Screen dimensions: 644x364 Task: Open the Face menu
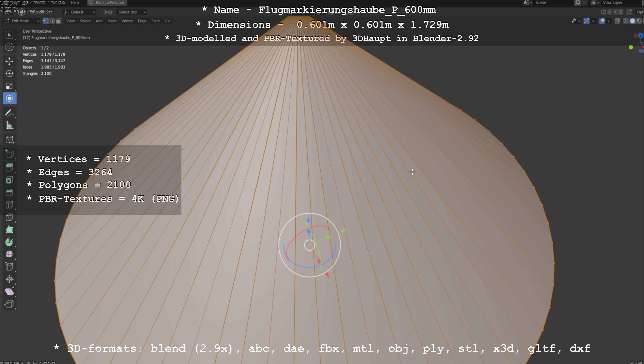[x=155, y=21]
